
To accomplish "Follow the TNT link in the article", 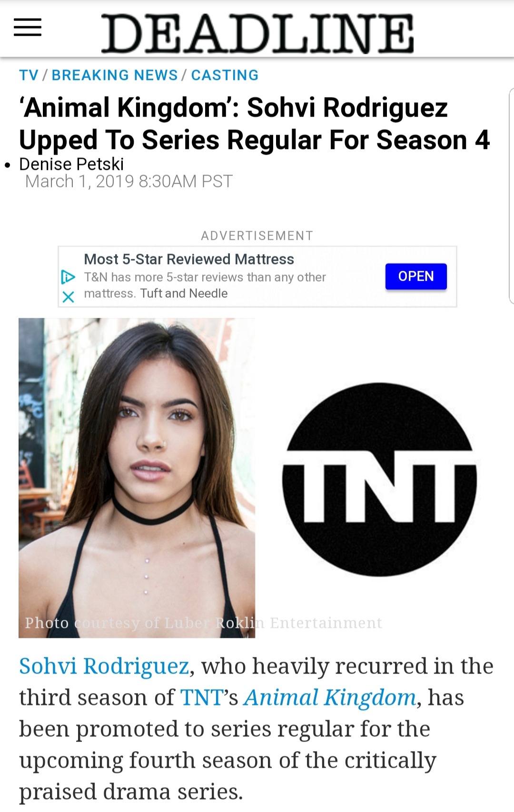I will point(202,697).
